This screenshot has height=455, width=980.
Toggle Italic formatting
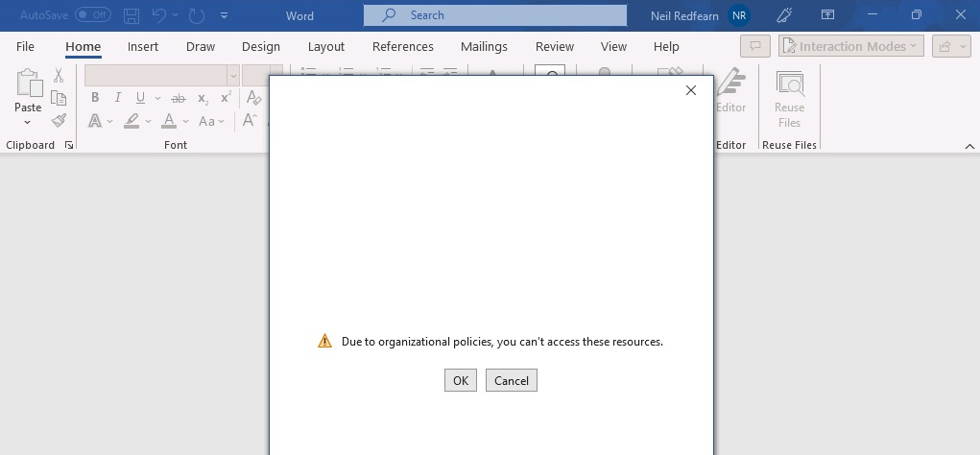point(118,98)
